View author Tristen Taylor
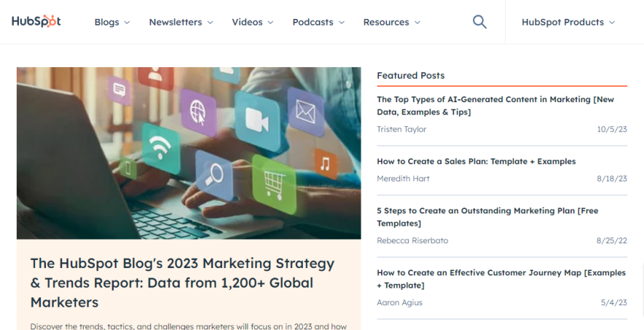 click(401, 129)
